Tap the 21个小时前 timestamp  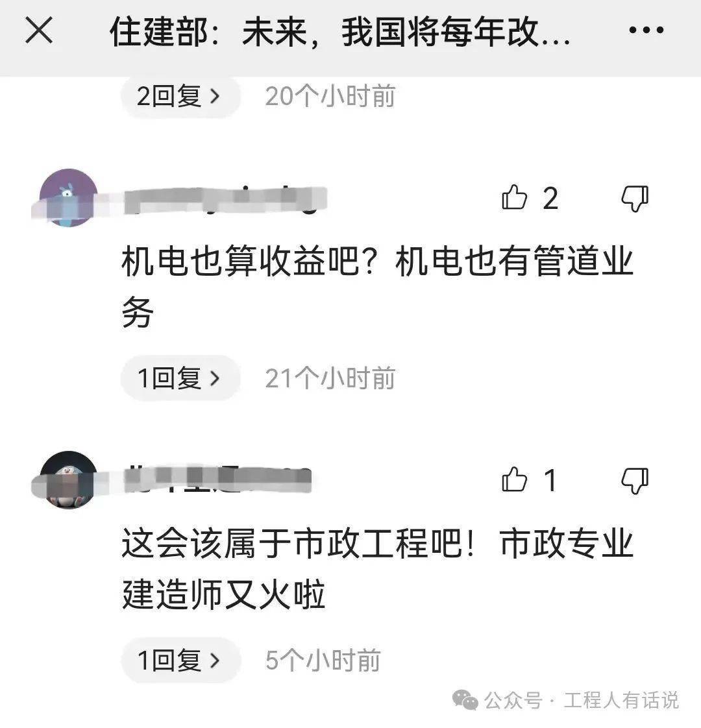(x=330, y=378)
